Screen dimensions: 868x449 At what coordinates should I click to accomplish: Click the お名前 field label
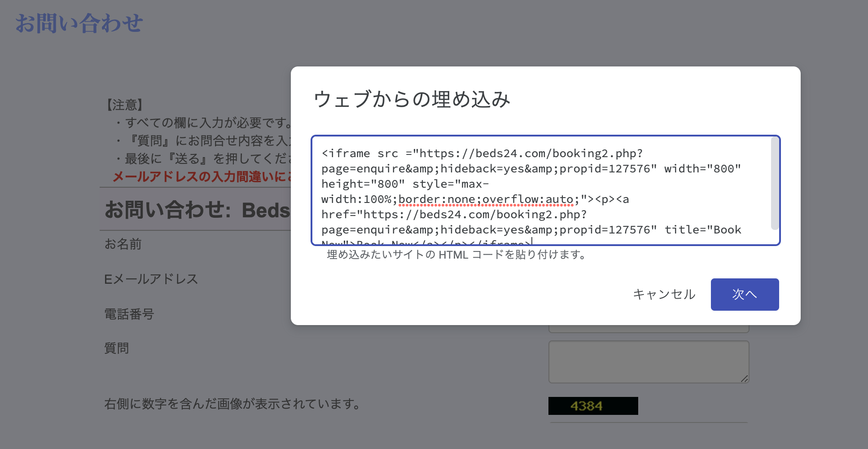pos(123,244)
